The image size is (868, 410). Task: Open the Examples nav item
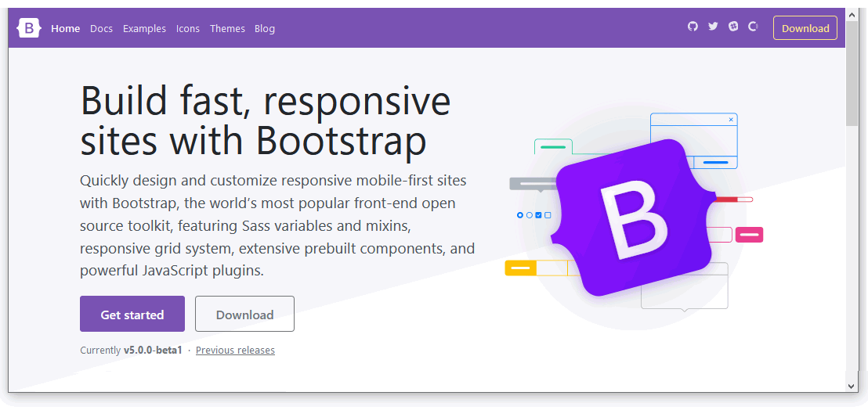[144, 29]
